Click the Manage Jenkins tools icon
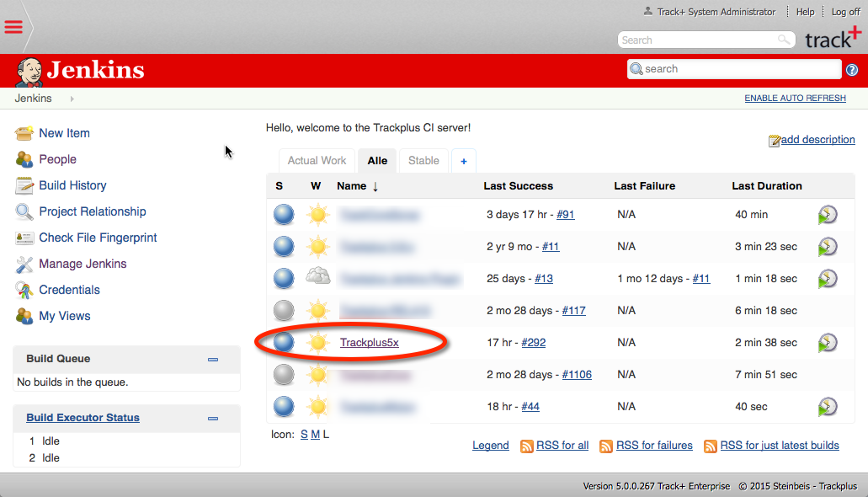 coord(24,264)
